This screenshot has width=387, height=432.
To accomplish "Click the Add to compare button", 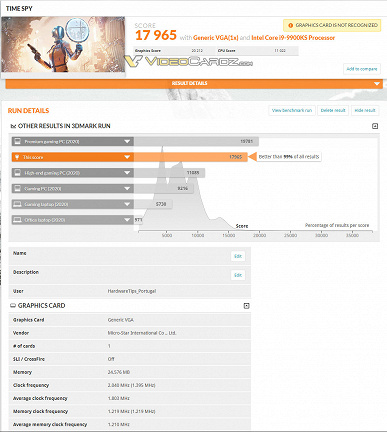I will tap(362, 69).
